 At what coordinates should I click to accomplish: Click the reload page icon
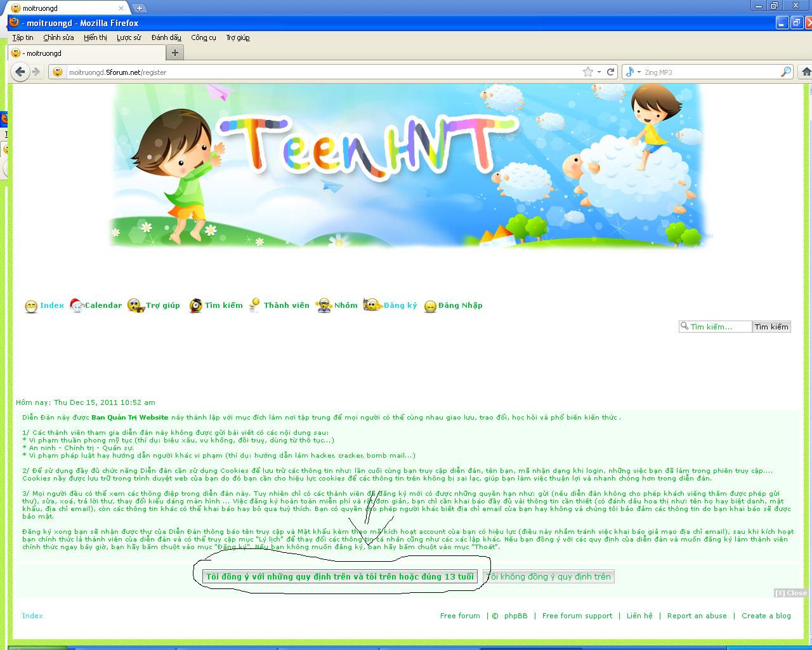(x=610, y=72)
